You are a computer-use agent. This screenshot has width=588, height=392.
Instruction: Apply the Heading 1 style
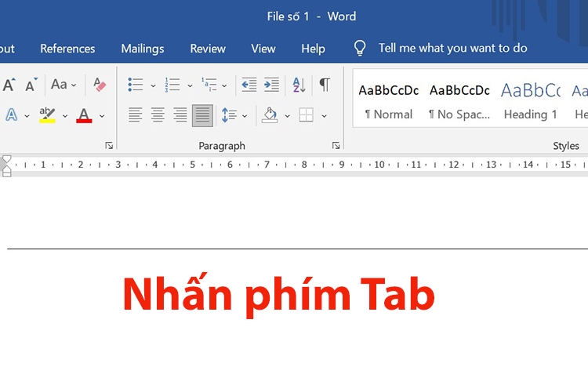click(531, 101)
